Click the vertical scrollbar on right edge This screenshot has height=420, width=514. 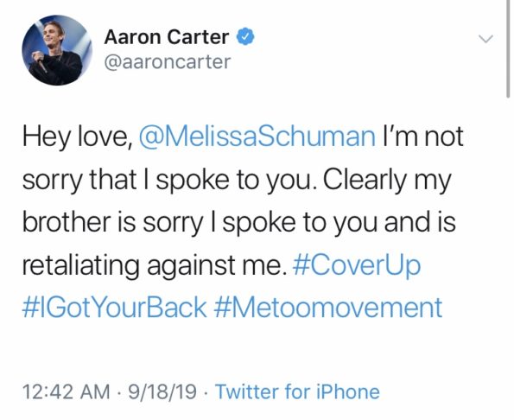(x=508, y=49)
